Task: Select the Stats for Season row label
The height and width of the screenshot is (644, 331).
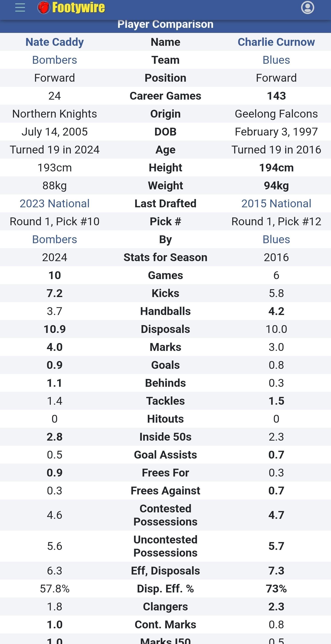Action: click(x=165, y=257)
